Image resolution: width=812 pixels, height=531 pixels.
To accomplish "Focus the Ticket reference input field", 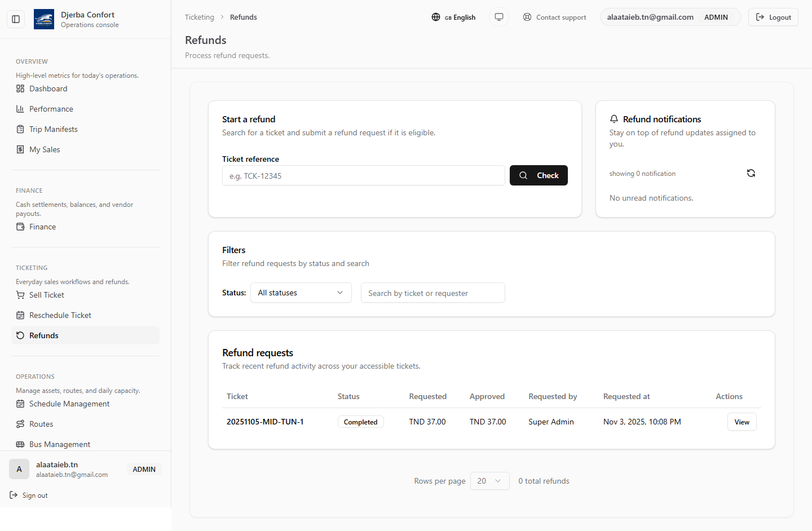I will tap(363, 175).
